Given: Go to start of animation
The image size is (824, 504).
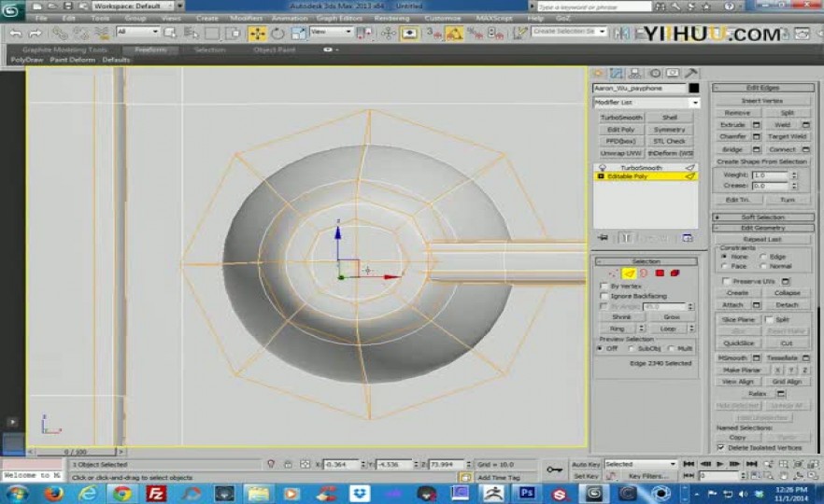Looking at the screenshot, I should tap(689, 464).
